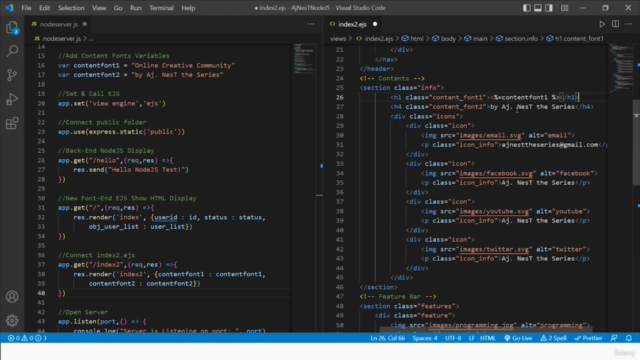
Task: Open the File menu
Action: coord(26,8)
